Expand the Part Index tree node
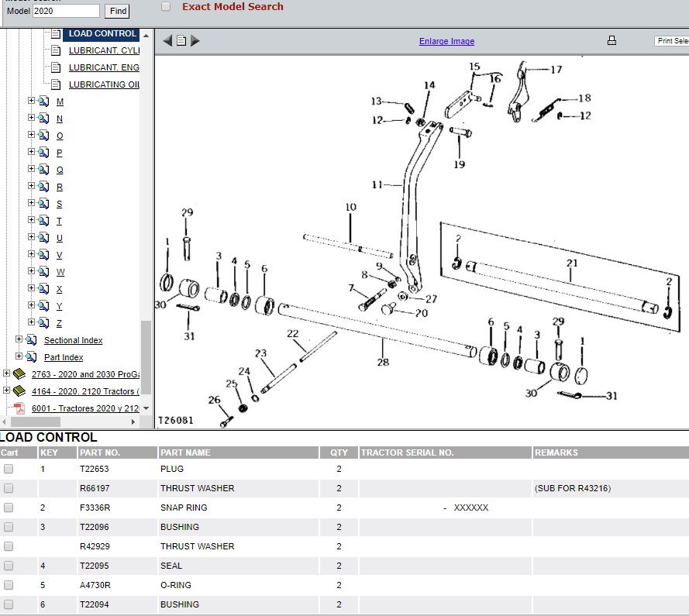 pos(19,357)
